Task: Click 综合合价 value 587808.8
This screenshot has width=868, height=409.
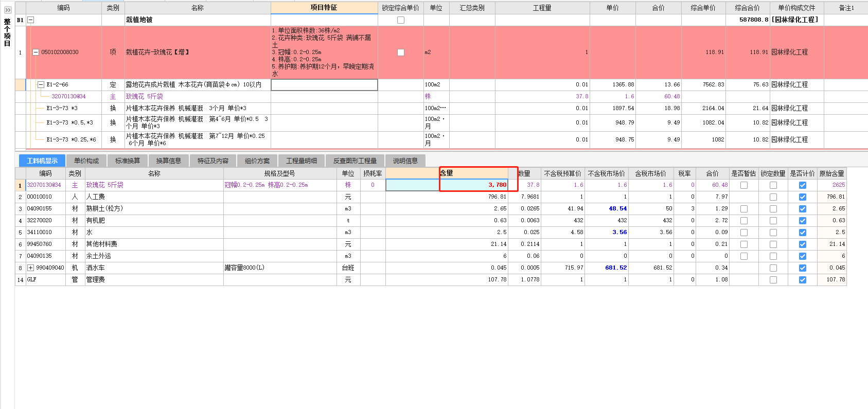Action: click(x=754, y=20)
